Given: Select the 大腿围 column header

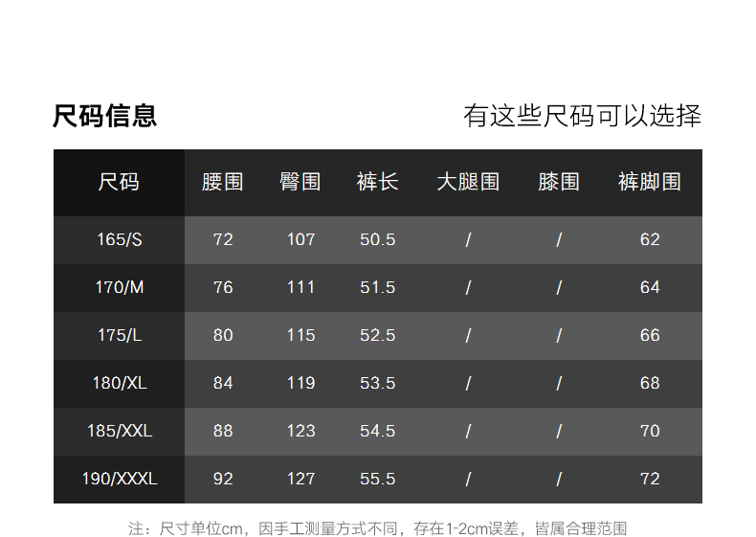Looking at the screenshot, I should tap(468, 183).
